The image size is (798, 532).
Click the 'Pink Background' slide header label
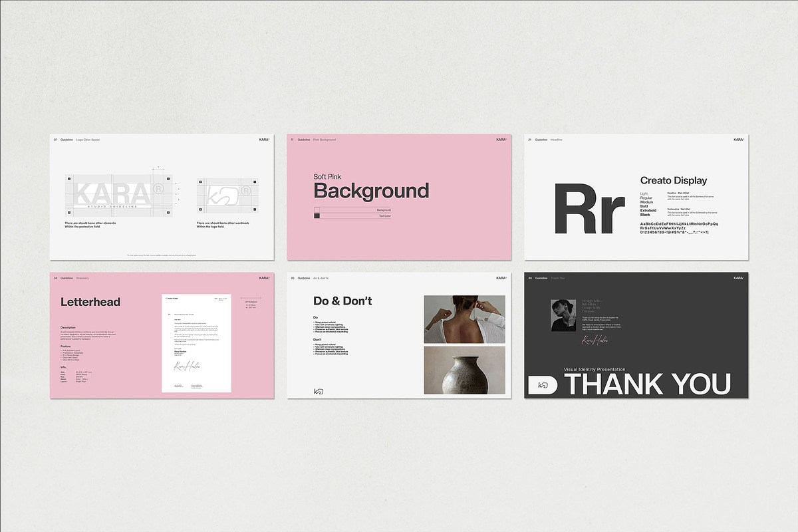click(x=325, y=140)
